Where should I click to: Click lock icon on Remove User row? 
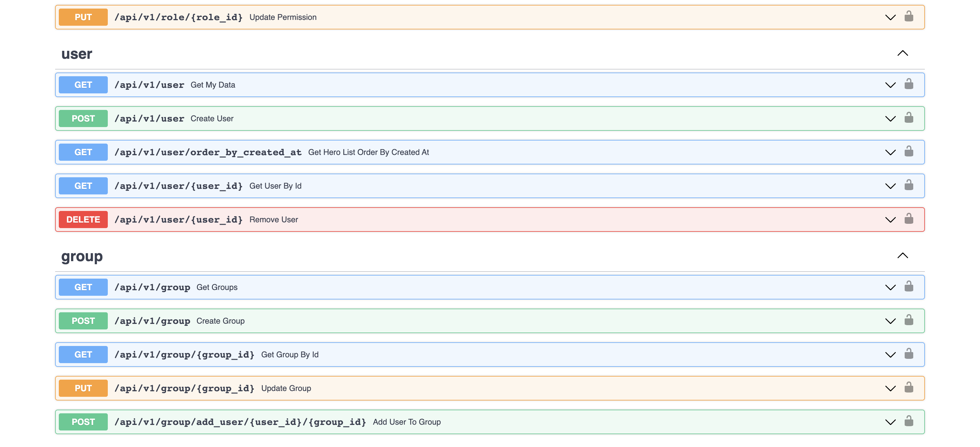click(x=908, y=219)
